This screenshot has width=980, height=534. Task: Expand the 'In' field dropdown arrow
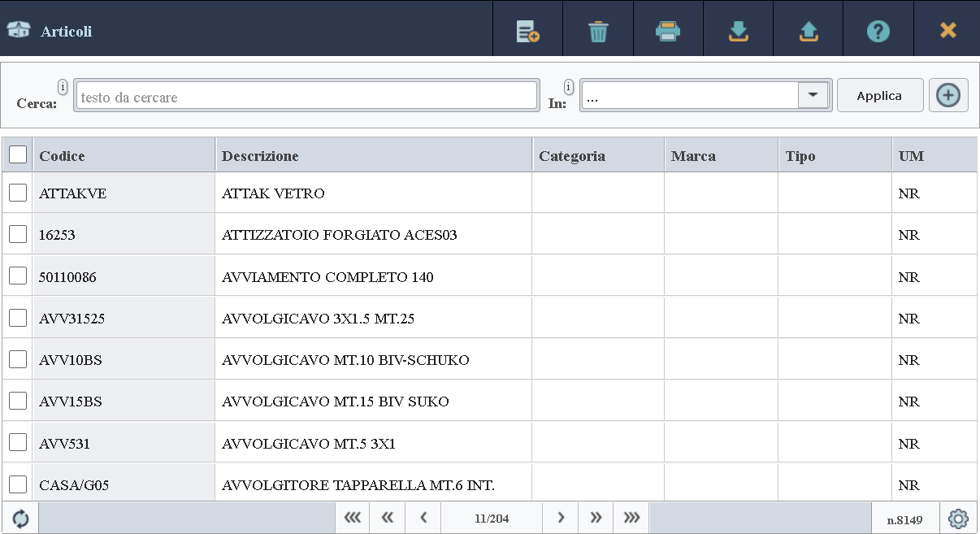pyautogui.click(x=813, y=95)
